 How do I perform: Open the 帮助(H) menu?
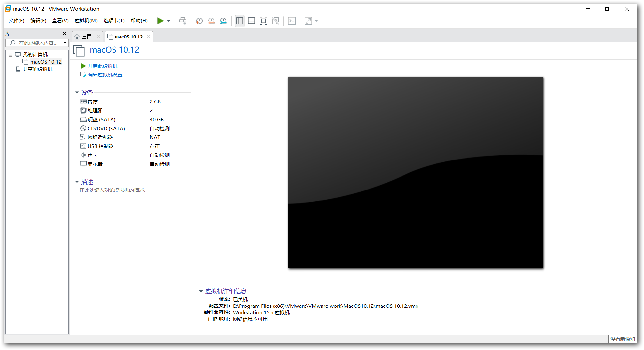coord(139,21)
